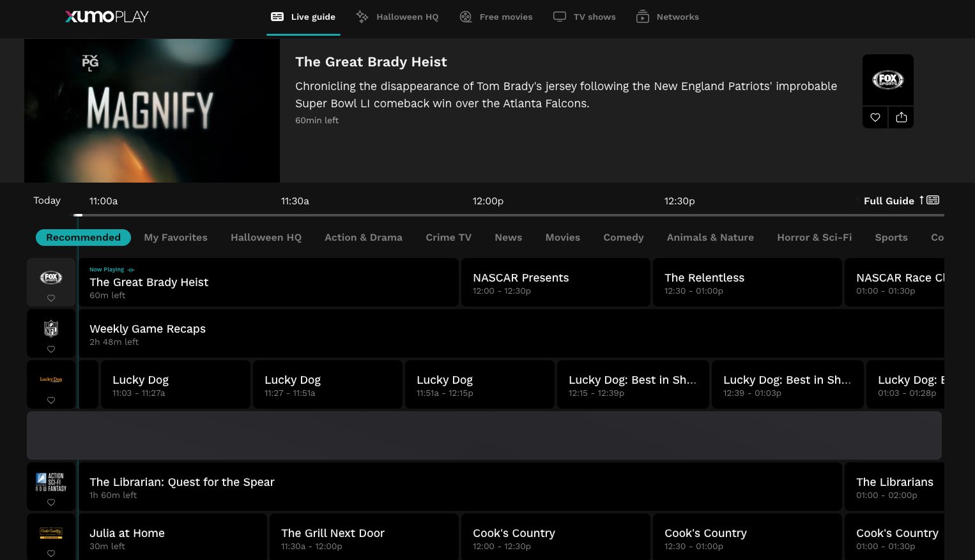This screenshot has width=975, height=560.
Task: Click the Xumo Play logo
Action: pos(107,17)
